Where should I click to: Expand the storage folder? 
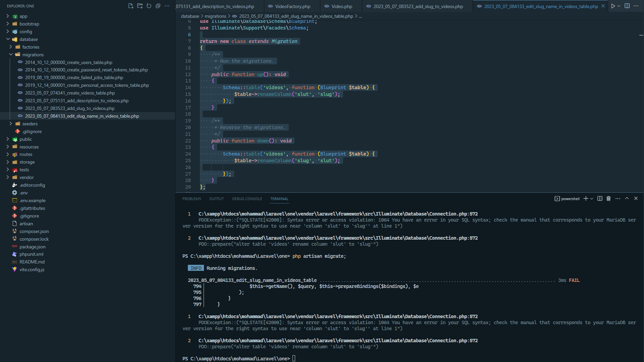pos(27,162)
